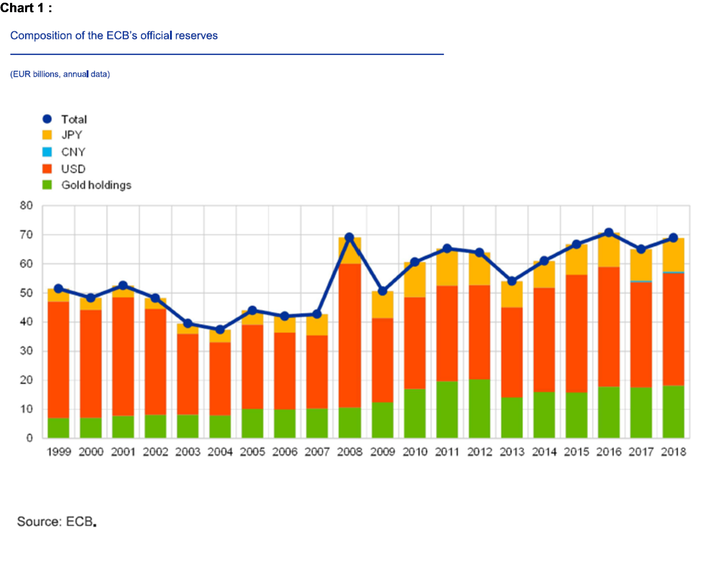Click the Source: ECB text
Image resolution: width=728 pixels, height=580 pixels.
[56, 521]
